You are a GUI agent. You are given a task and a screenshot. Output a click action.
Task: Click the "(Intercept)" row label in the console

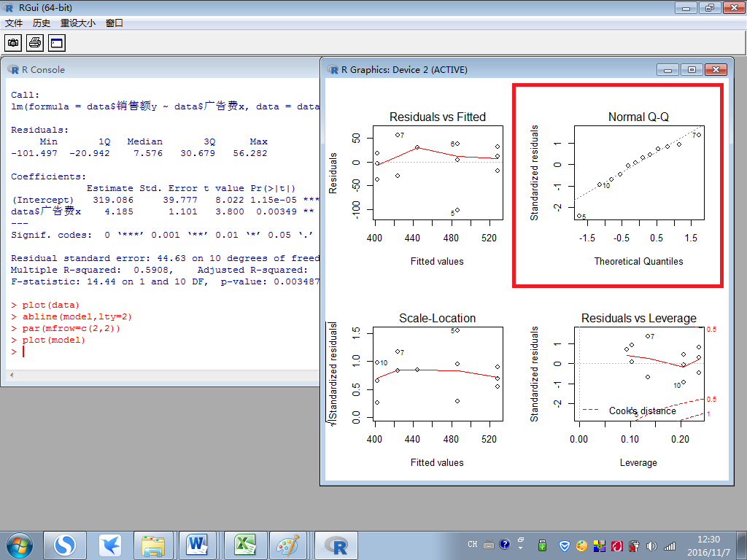tap(42, 200)
